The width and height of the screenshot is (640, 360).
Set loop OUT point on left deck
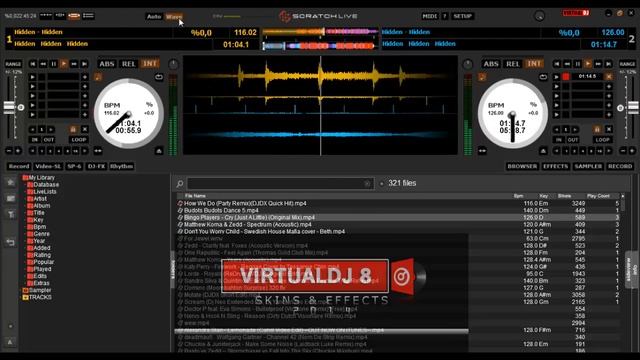49,140
